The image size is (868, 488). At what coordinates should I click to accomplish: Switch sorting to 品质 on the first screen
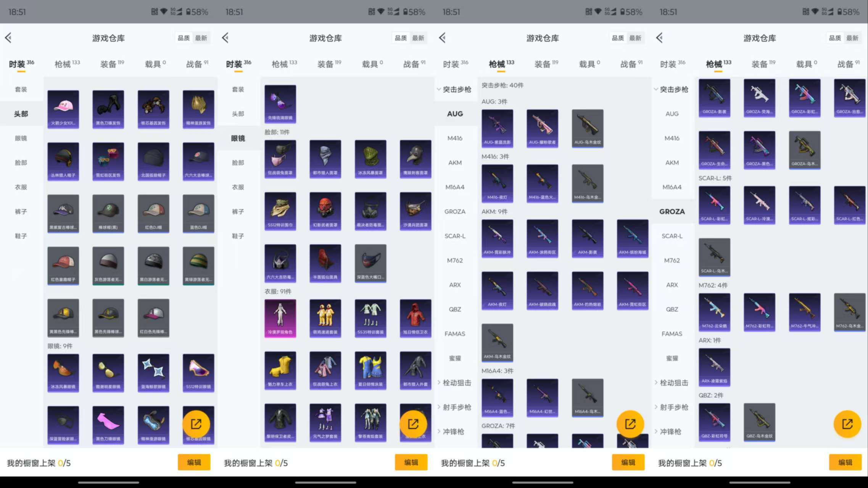tap(184, 38)
